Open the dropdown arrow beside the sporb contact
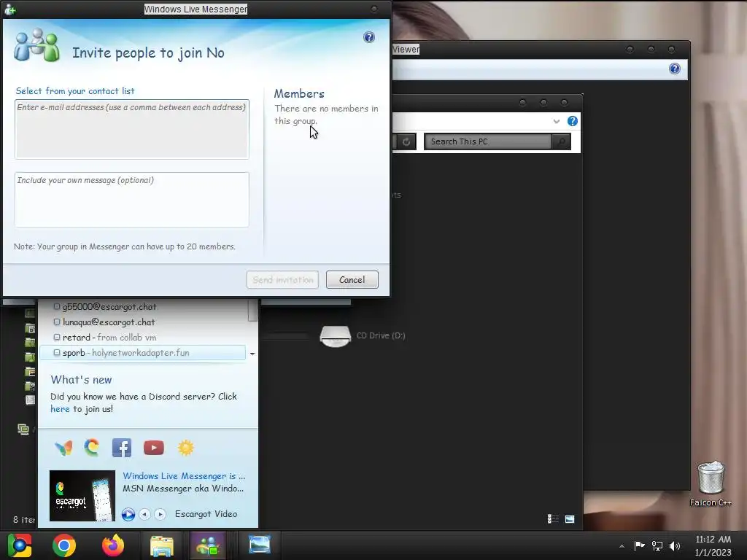 [252, 354]
